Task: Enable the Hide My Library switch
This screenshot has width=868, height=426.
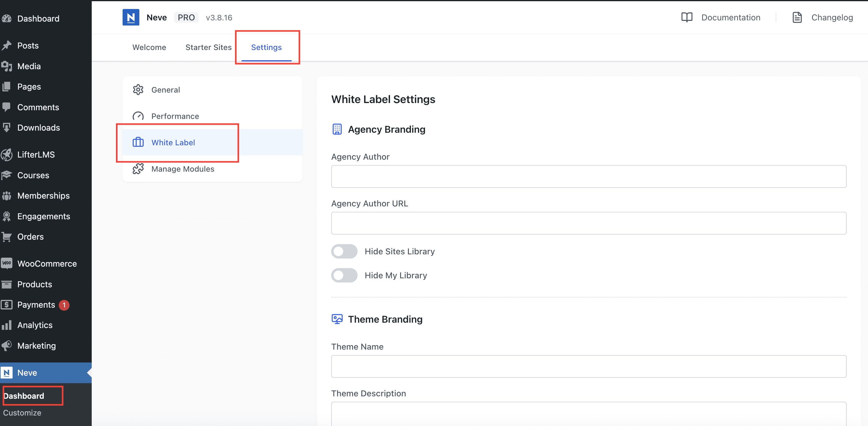Action: (x=344, y=275)
